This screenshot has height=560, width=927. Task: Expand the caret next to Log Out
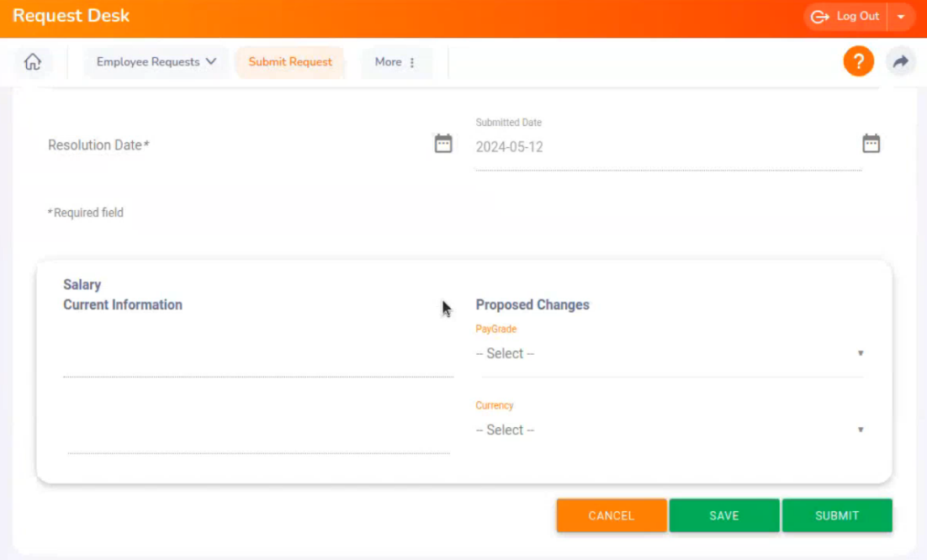pos(901,17)
